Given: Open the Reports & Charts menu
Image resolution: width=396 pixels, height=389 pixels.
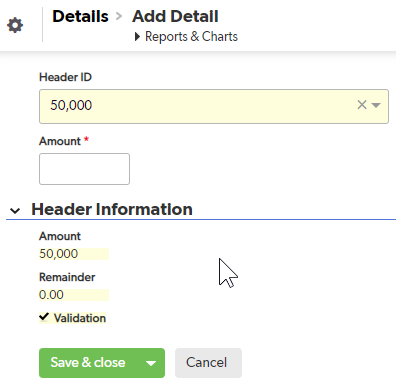Looking at the screenshot, I should pos(191,37).
